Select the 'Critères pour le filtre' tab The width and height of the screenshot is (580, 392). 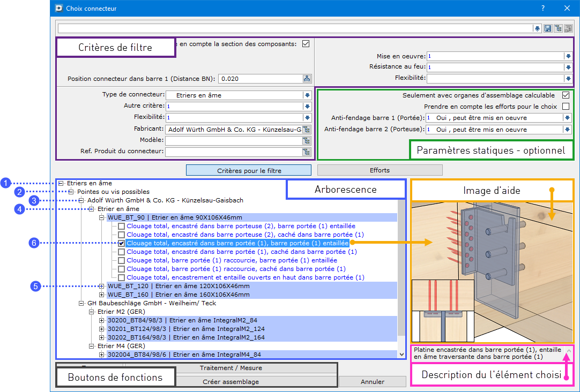click(x=249, y=170)
